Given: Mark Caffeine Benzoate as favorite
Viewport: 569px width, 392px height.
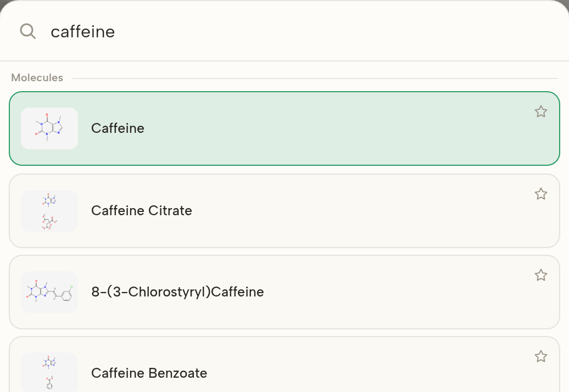Looking at the screenshot, I should tap(540, 356).
